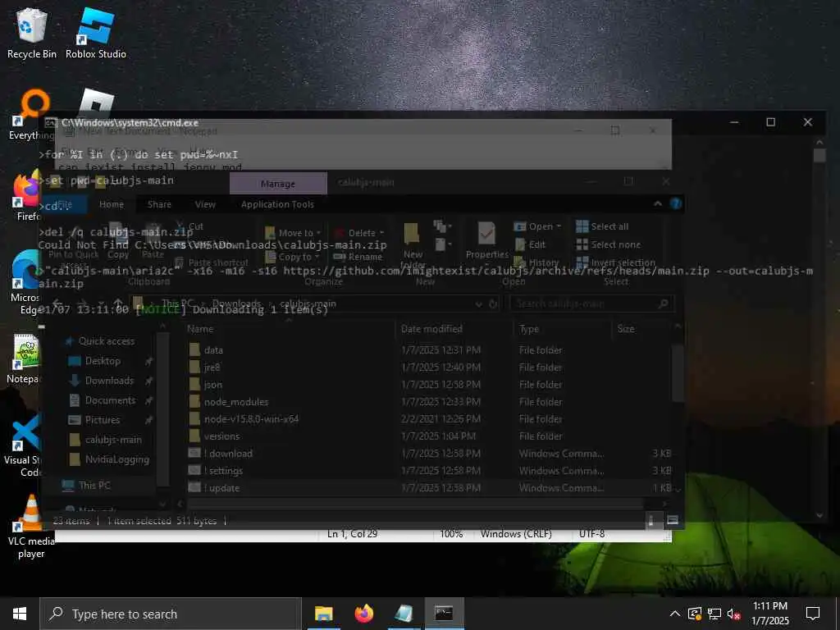The width and height of the screenshot is (840, 630).
Task: Click Edit in the Open group
Action: click(531, 244)
